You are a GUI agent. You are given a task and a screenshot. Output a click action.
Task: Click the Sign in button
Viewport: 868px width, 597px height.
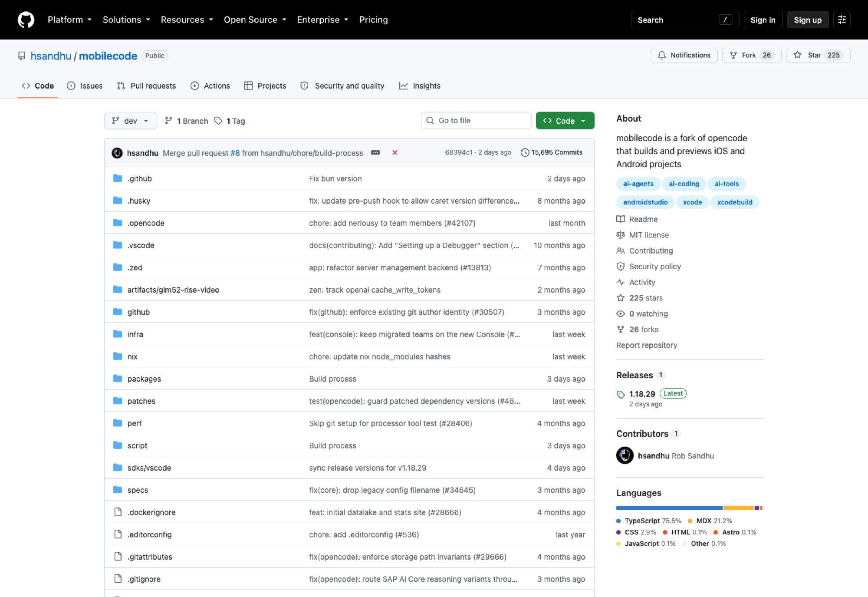click(x=763, y=20)
